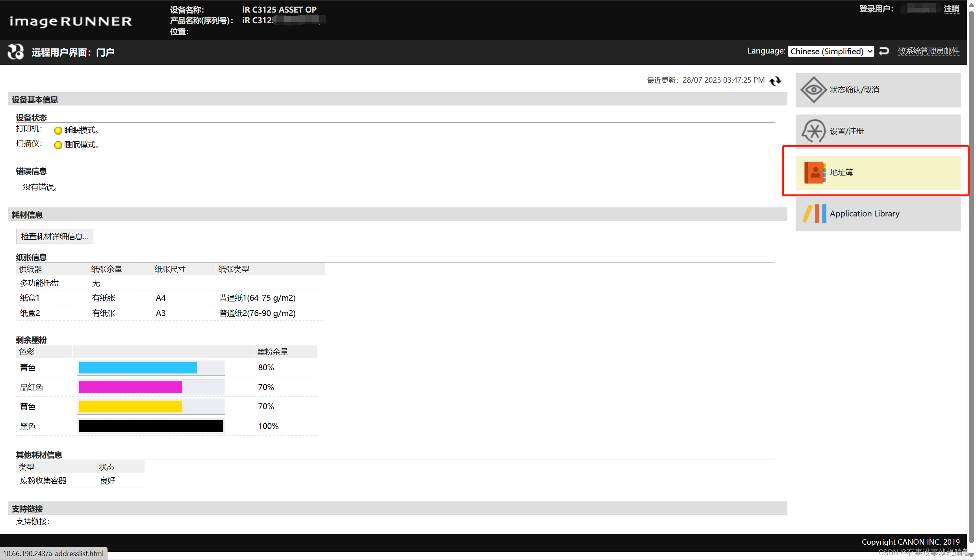Click the yellow scanner sleep status indicator
This screenshot has height=560, width=976.
(58, 145)
